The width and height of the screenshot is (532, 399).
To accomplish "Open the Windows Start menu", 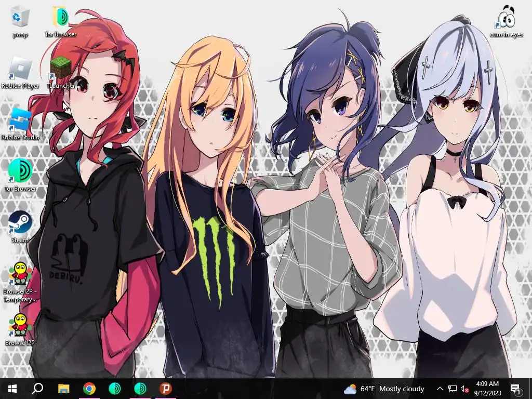I will pos(12,389).
